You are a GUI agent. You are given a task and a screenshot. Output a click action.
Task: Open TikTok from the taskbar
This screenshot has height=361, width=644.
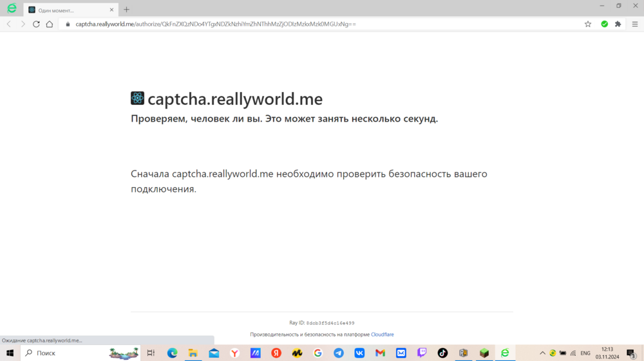click(x=442, y=353)
